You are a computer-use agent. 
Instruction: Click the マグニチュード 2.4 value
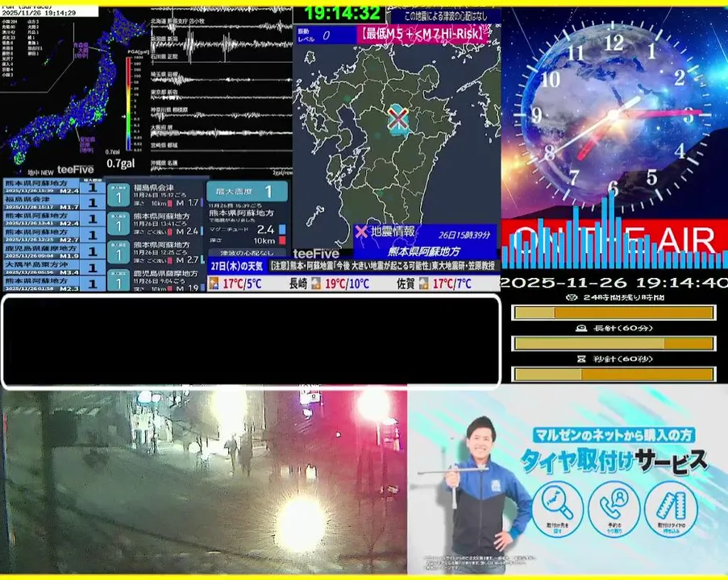click(265, 230)
